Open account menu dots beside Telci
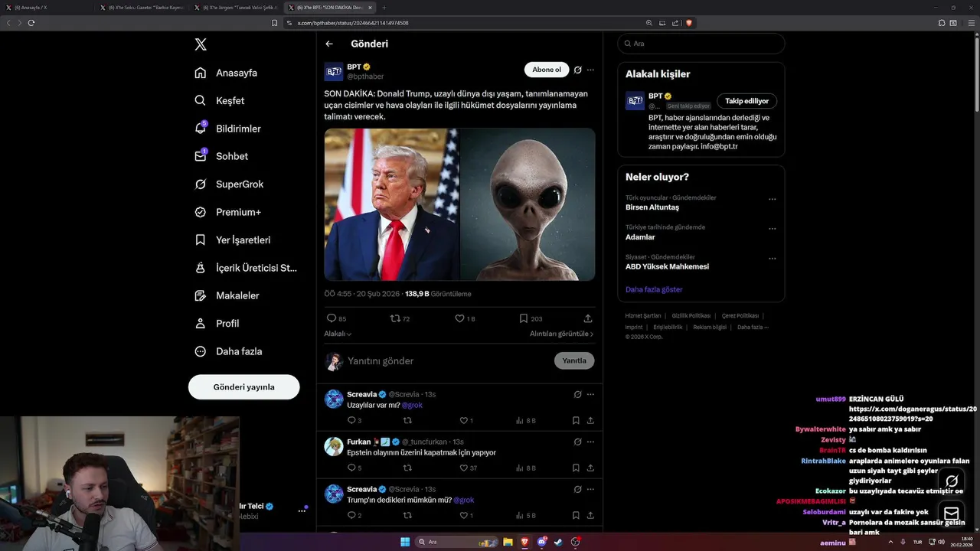Viewport: 980px width, 551px height. pos(302,511)
